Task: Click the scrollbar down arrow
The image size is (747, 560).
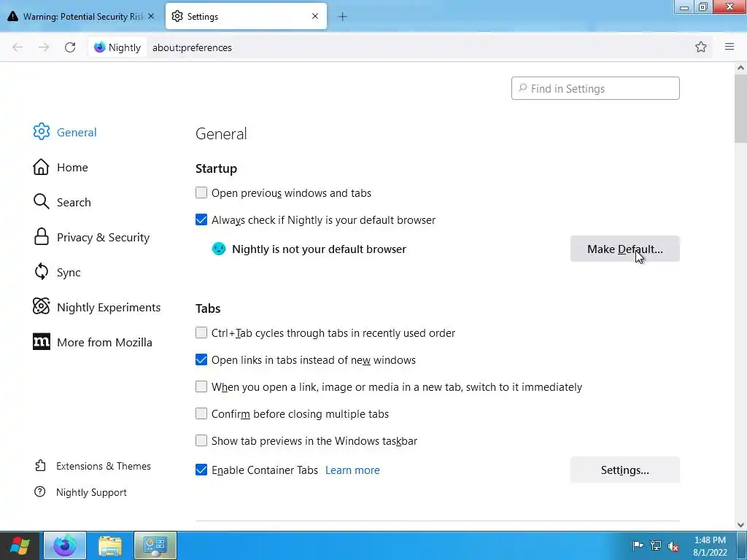Action: (x=740, y=525)
